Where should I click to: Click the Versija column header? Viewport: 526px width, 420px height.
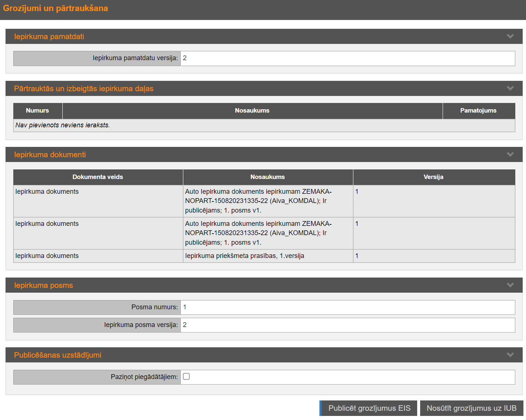(433, 177)
